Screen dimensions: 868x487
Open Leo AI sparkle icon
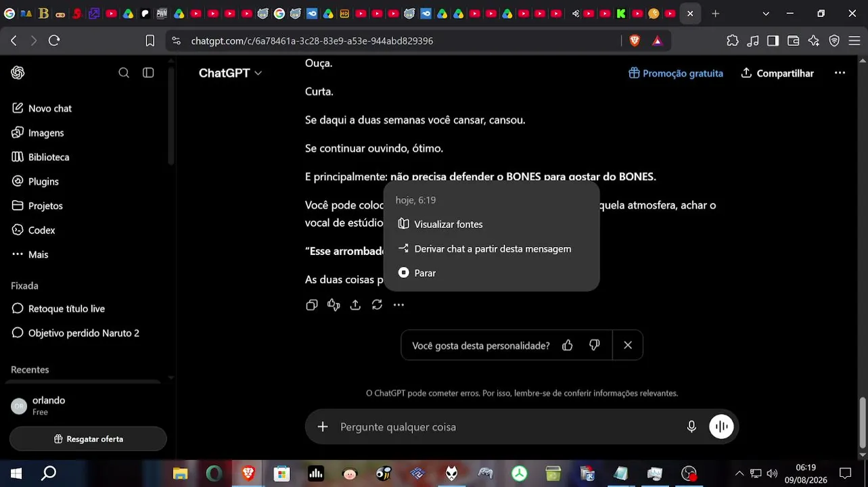point(814,41)
